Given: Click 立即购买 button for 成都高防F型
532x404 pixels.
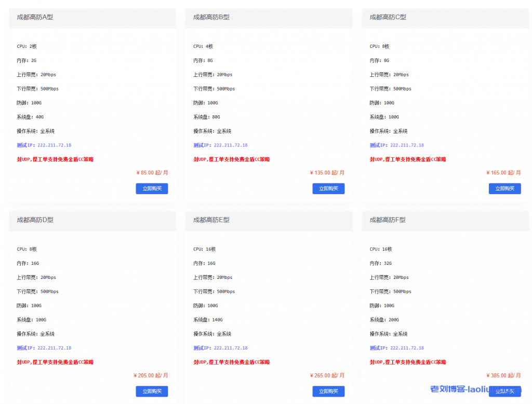Looking at the screenshot, I should pyautogui.click(x=504, y=392).
